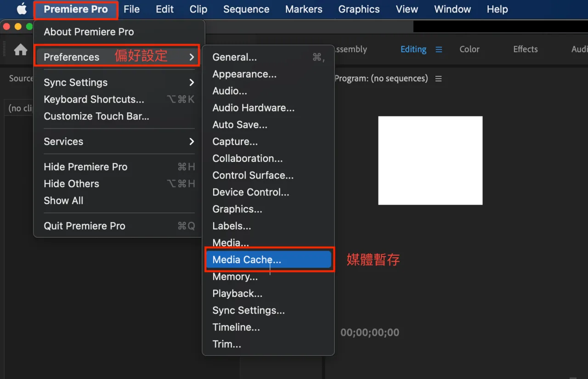
Task: Open the Apple menu
Action: tap(22, 9)
